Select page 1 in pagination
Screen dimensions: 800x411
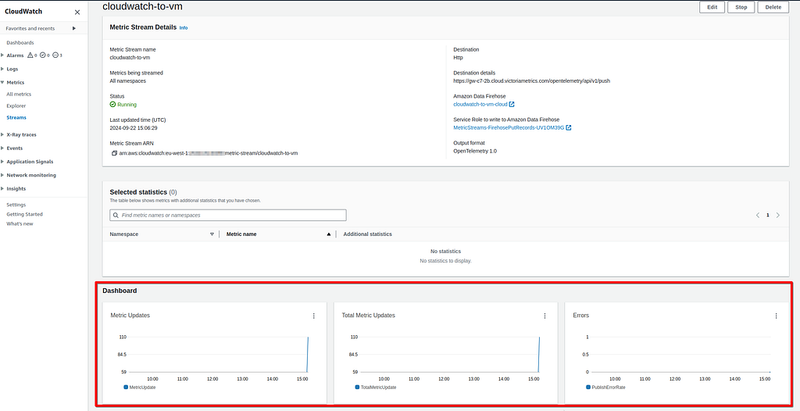point(767,215)
